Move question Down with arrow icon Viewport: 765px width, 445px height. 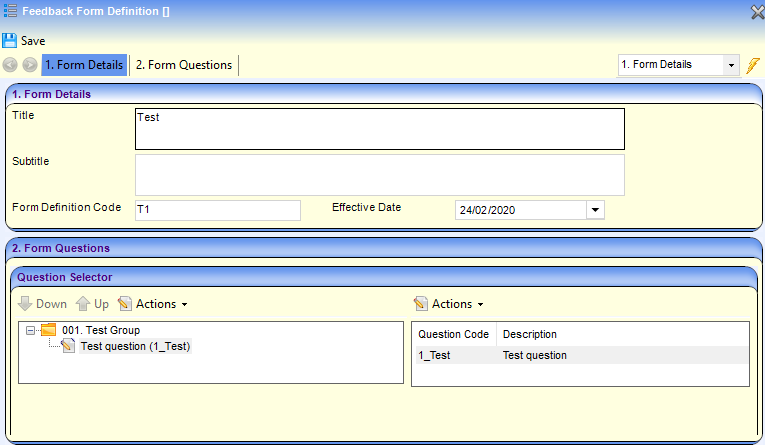[26, 304]
